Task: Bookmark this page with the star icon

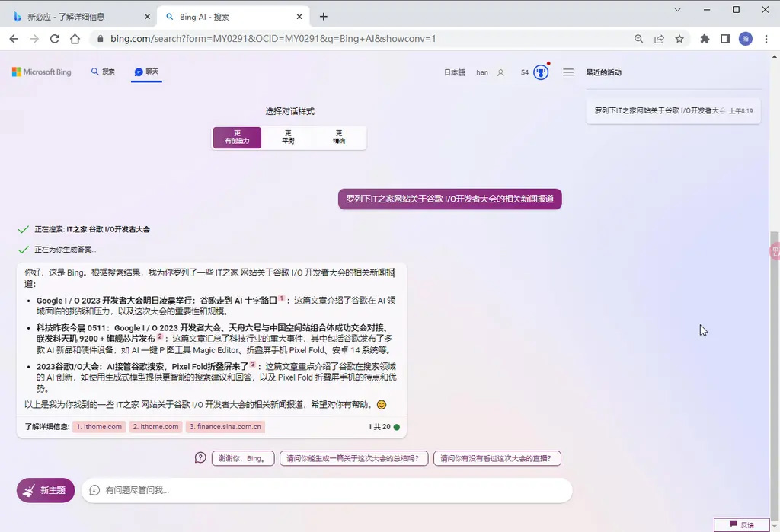Action: point(678,38)
